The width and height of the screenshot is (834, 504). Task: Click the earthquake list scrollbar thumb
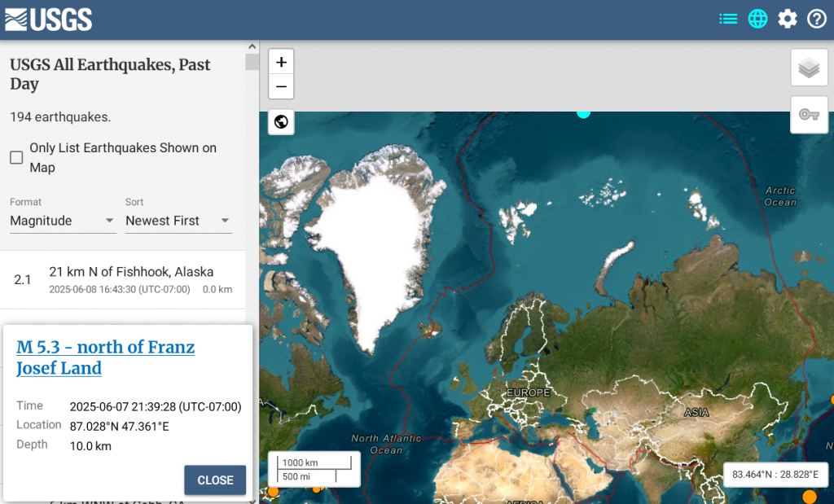252,62
